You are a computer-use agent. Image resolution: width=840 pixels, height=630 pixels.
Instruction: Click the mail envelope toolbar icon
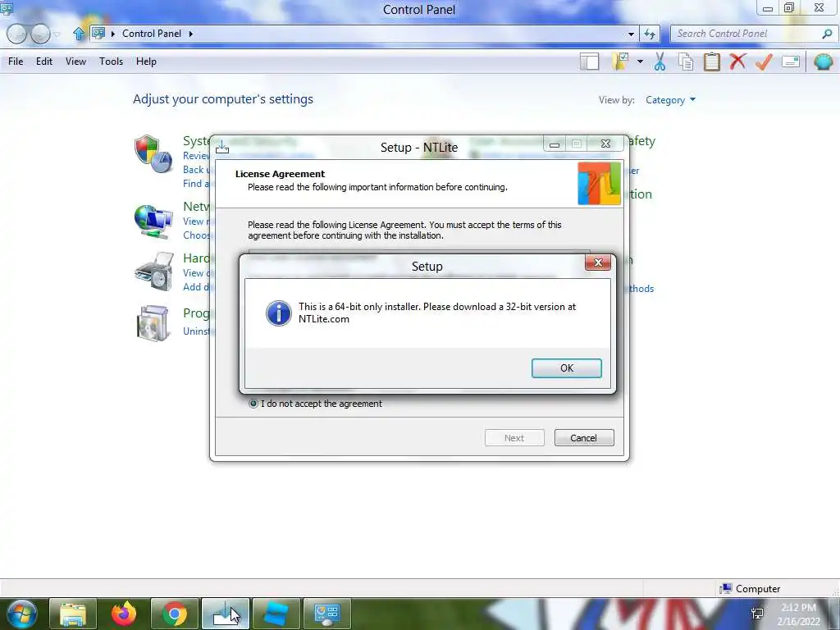(x=791, y=62)
